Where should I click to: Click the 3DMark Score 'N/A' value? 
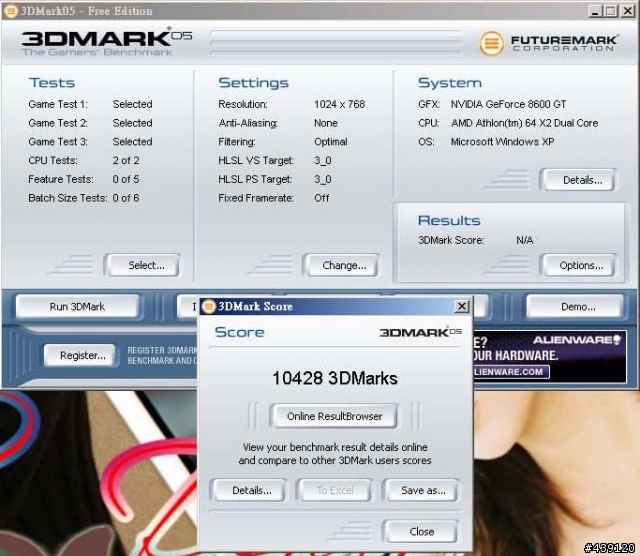click(524, 240)
